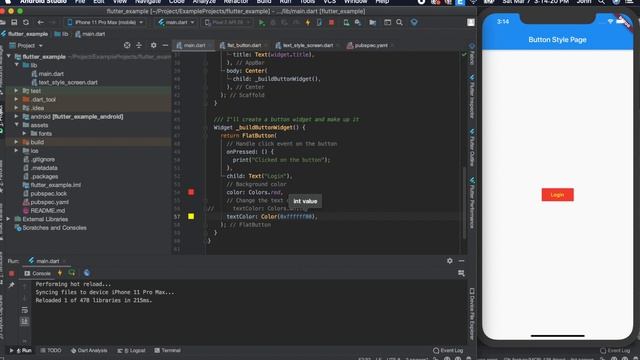
Task: Open the Tools menu
Action: [307, 2]
